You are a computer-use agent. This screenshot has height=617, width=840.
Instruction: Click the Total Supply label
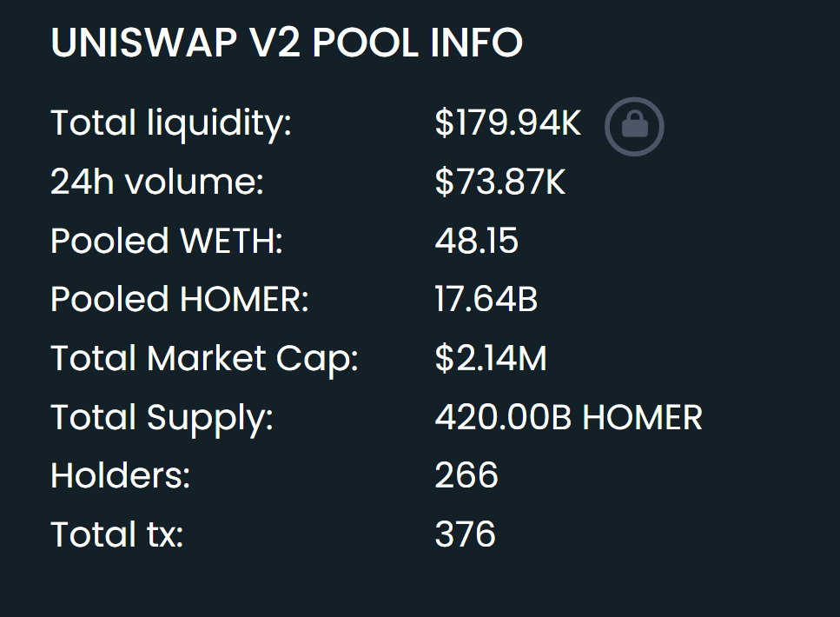click(162, 419)
